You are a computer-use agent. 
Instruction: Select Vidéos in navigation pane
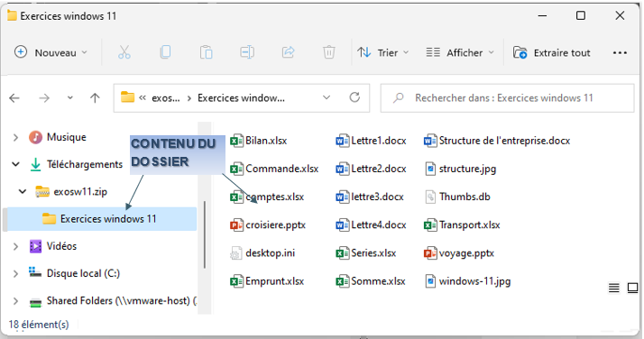tap(53, 246)
